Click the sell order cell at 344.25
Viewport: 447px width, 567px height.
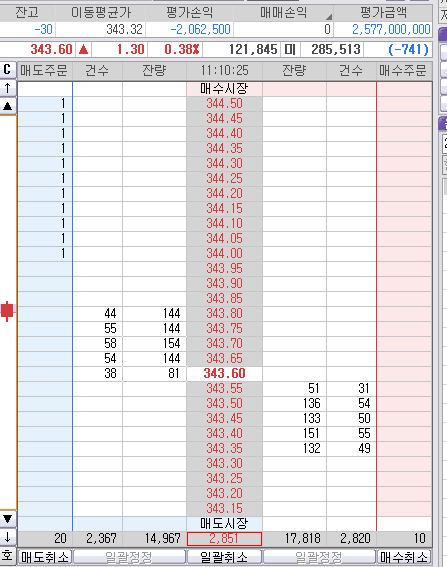(x=45, y=179)
